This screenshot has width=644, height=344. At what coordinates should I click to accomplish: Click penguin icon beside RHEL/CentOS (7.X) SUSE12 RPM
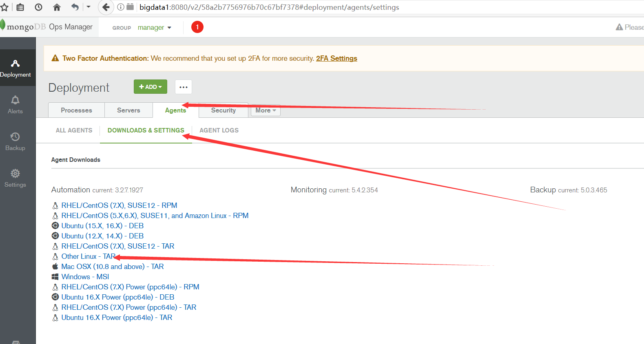coord(55,205)
